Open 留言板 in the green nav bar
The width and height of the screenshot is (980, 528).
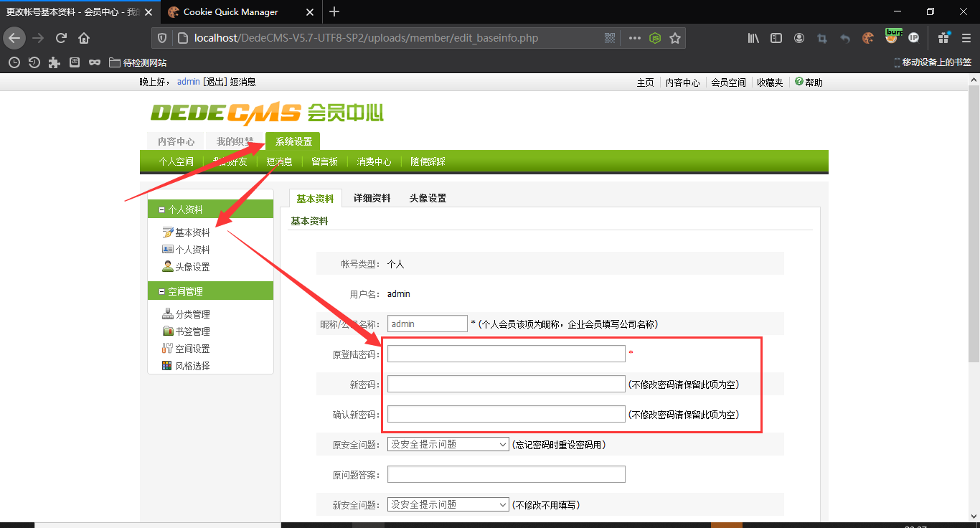324,161
